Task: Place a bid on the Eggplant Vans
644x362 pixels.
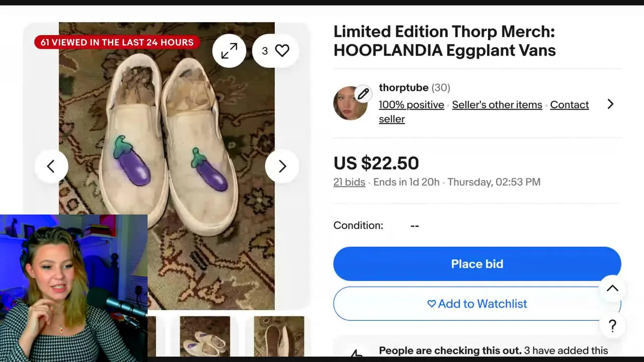Action: click(477, 264)
